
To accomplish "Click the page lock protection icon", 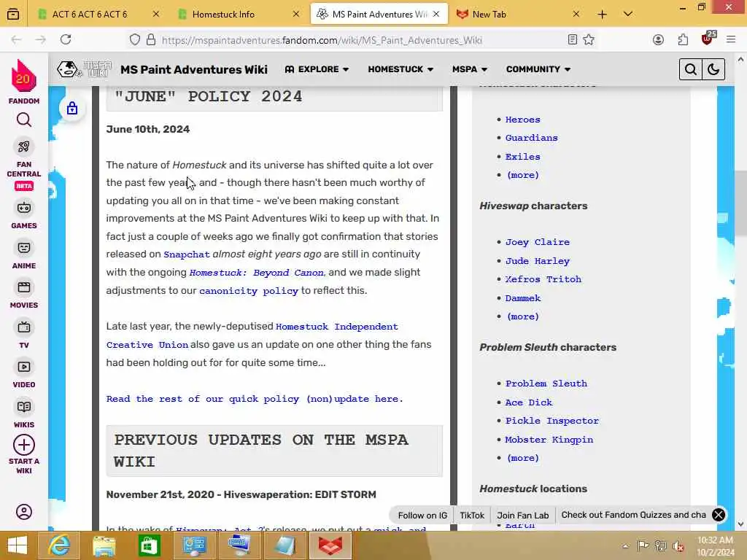I will (72, 108).
